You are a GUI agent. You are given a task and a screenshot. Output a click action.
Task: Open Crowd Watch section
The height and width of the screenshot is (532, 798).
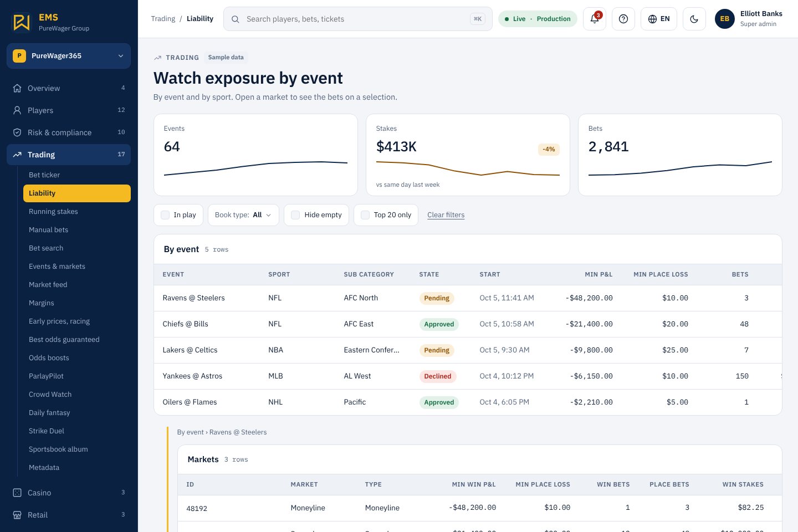[77, 395]
